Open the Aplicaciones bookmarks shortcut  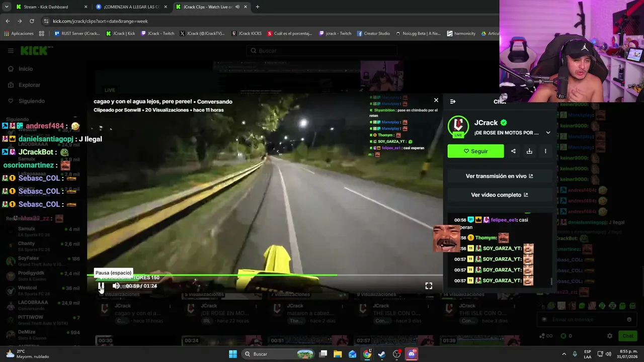click(19, 34)
